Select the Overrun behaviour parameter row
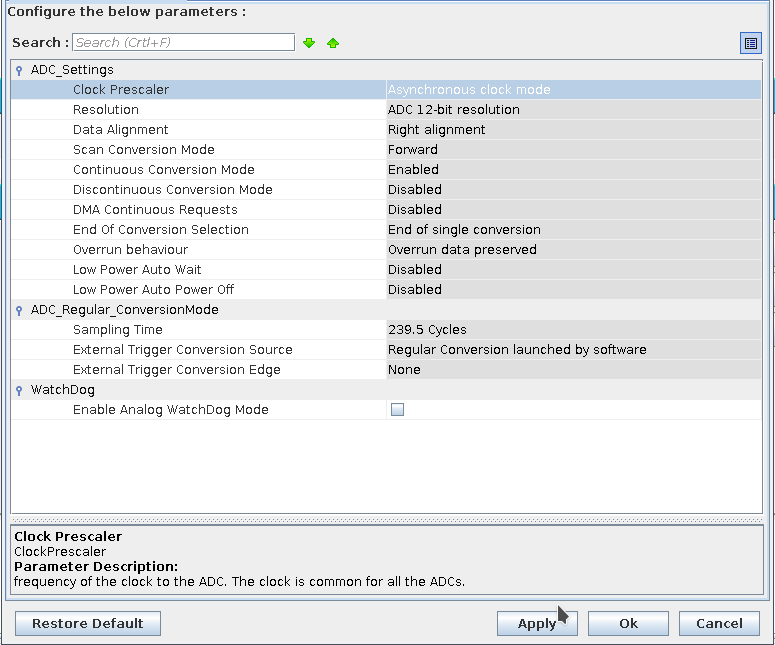Viewport: 775px width, 645px height. tap(130, 250)
